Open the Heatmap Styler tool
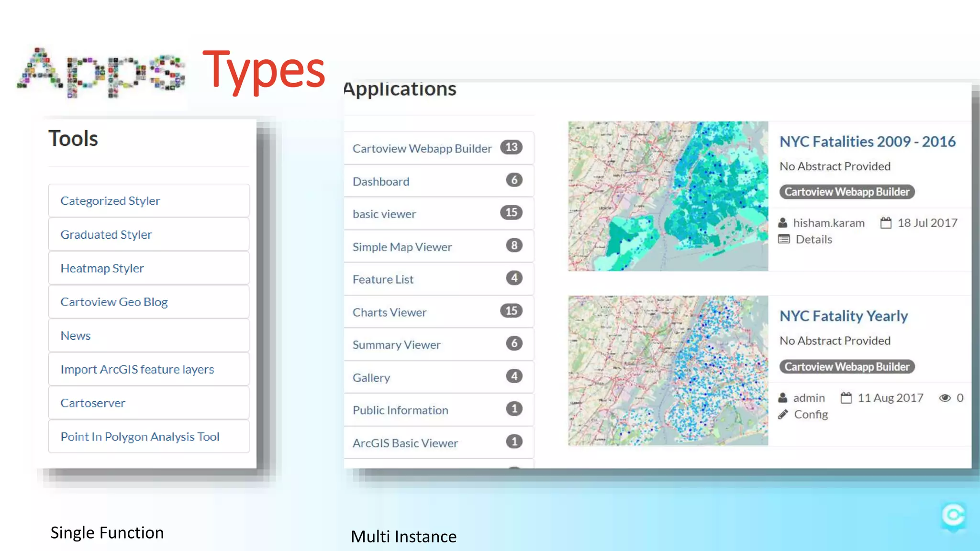 pos(102,268)
